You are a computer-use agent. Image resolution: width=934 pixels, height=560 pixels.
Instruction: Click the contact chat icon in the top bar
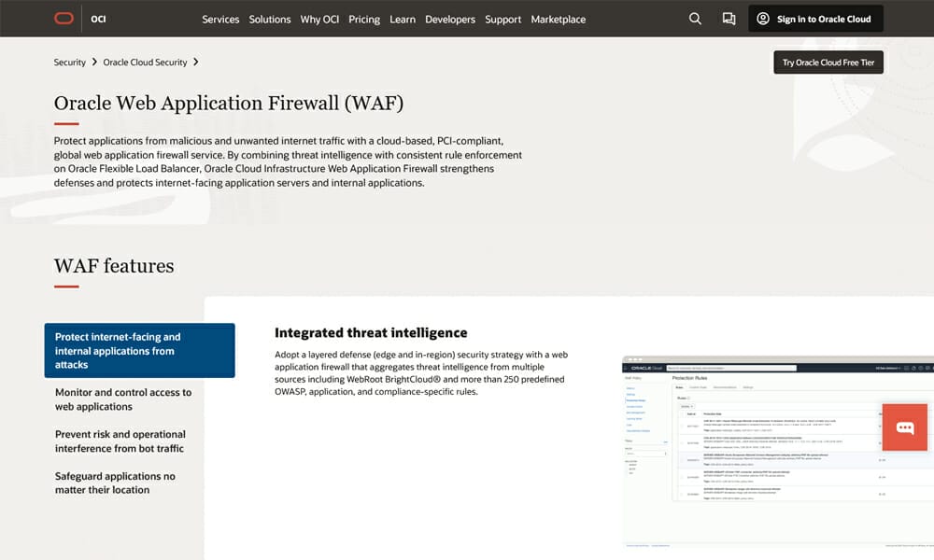[x=729, y=18]
